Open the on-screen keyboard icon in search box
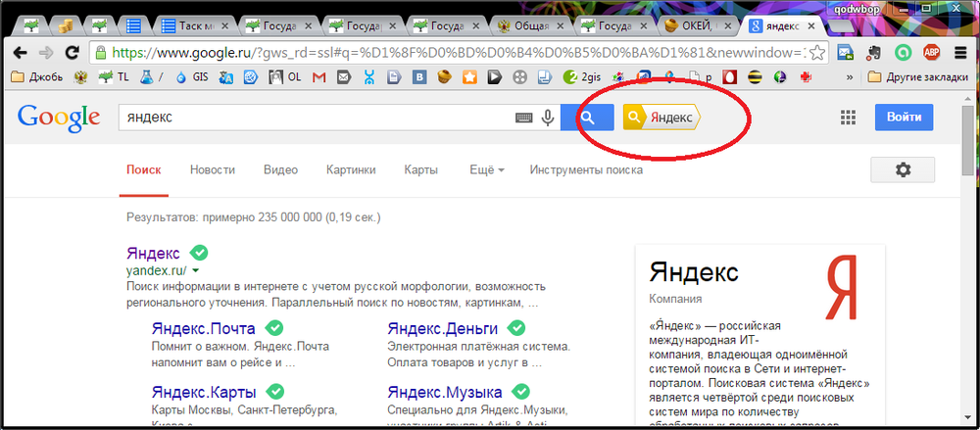This screenshot has width=980, height=430. 523,118
